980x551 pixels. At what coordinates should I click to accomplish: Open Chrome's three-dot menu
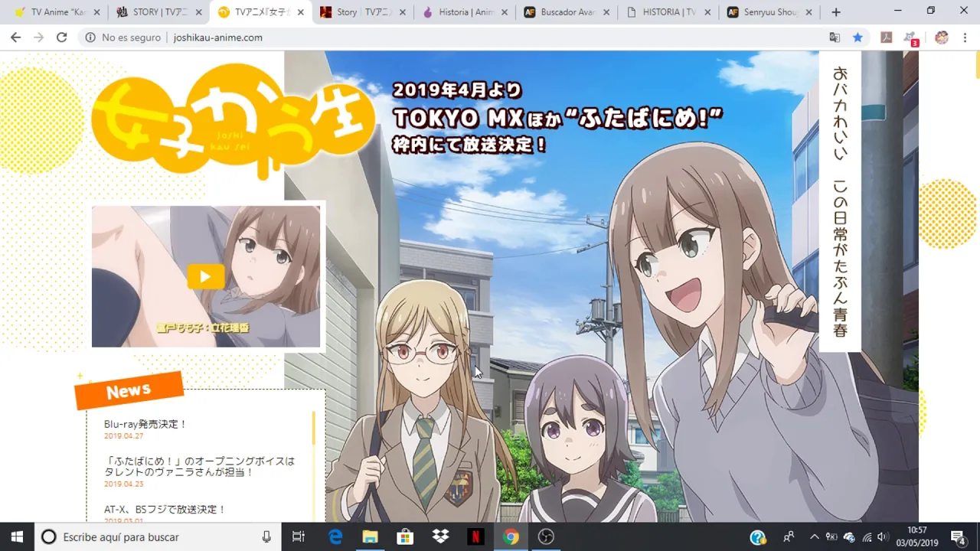click(x=965, y=37)
